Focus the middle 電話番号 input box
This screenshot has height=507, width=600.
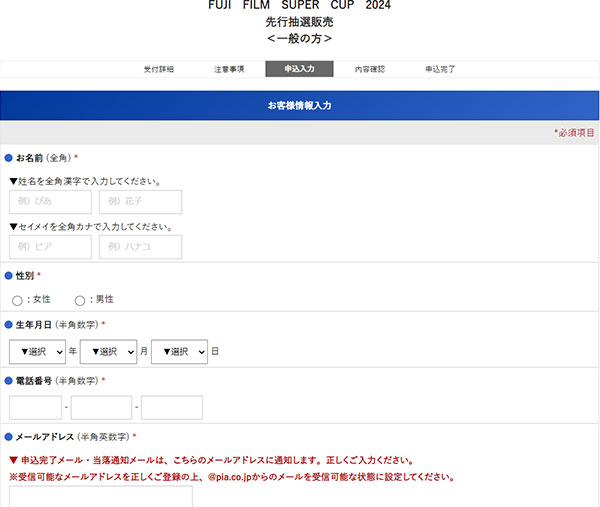tap(101, 407)
